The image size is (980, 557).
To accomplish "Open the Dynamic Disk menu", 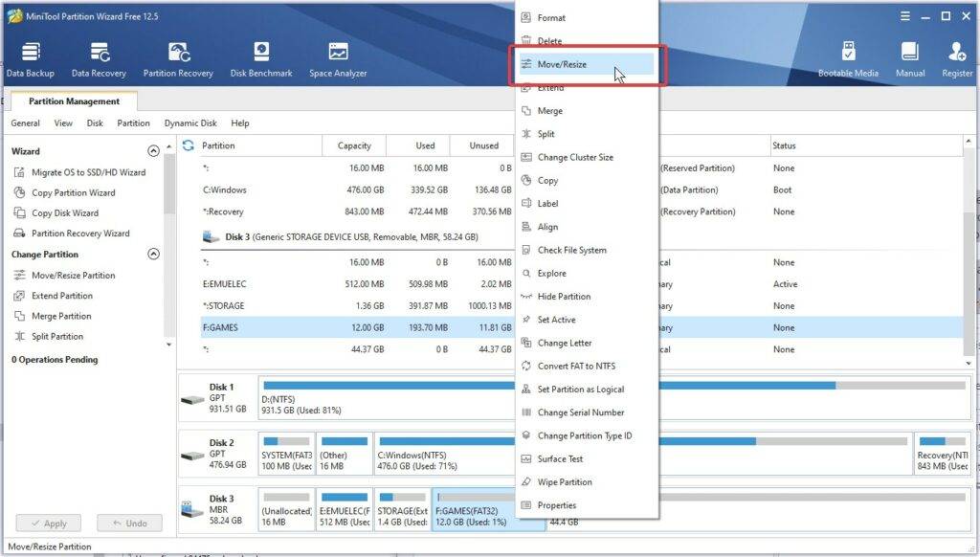I will click(x=190, y=123).
